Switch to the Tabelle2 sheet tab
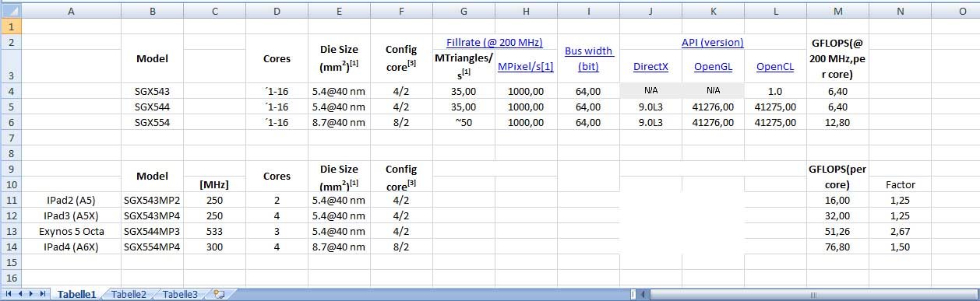 click(129, 294)
